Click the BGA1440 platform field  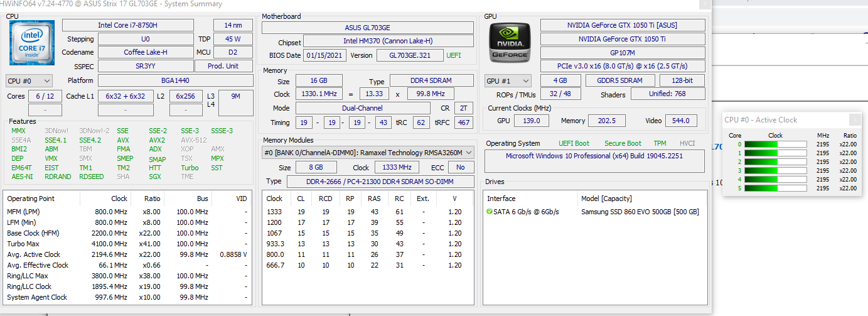pos(175,81)
